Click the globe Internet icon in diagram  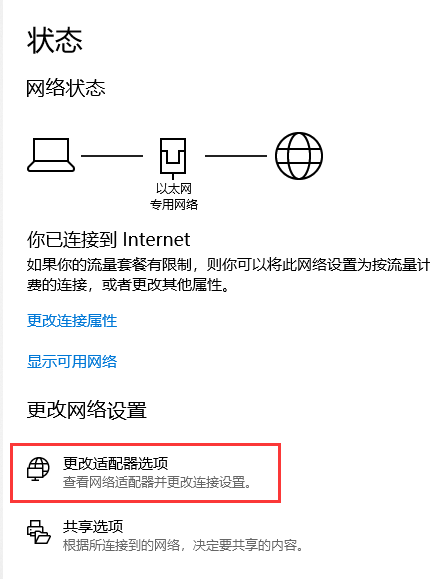coord(299,156)
